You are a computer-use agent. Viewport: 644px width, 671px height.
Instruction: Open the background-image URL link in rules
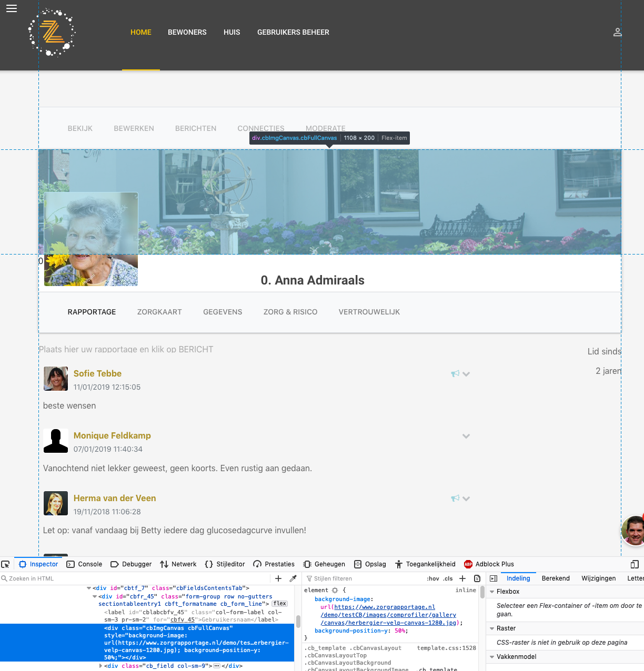pyautogui.click(x=388, y=615)
